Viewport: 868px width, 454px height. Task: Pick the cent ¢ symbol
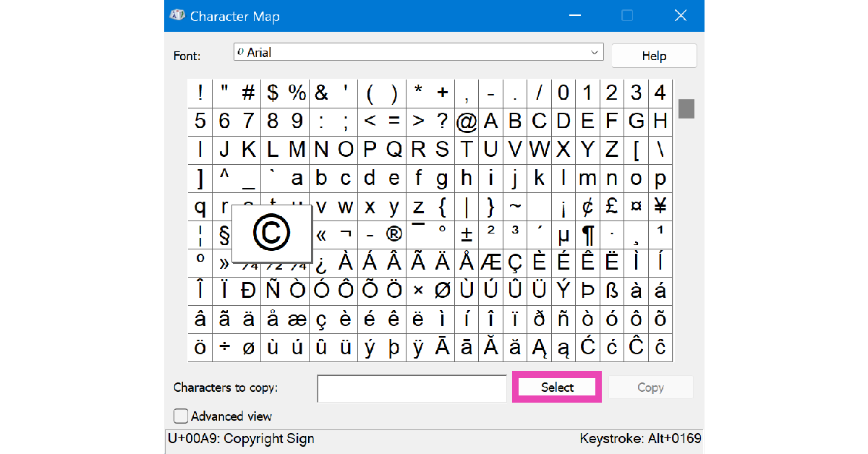pos(588,207)
